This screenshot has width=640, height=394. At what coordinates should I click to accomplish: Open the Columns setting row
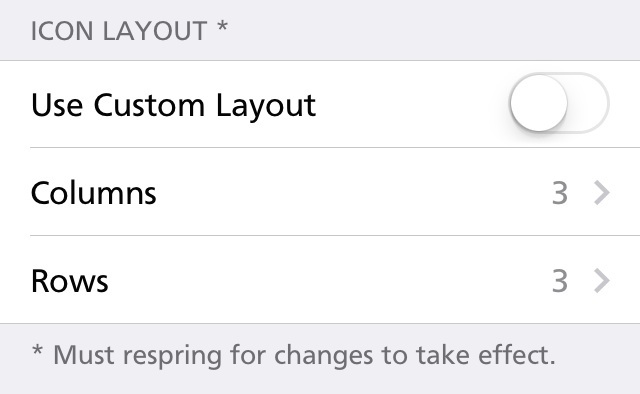(320, 192)
